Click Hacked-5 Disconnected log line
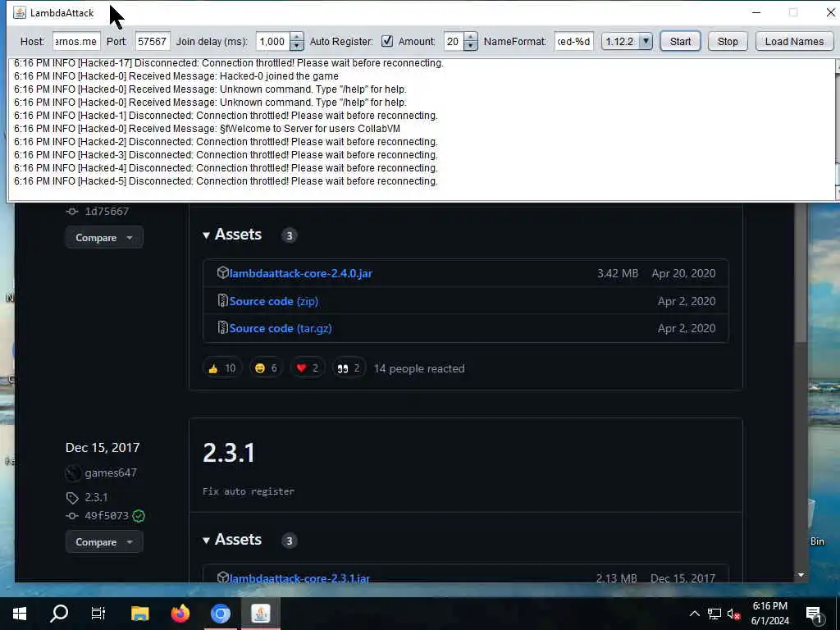 226,181
